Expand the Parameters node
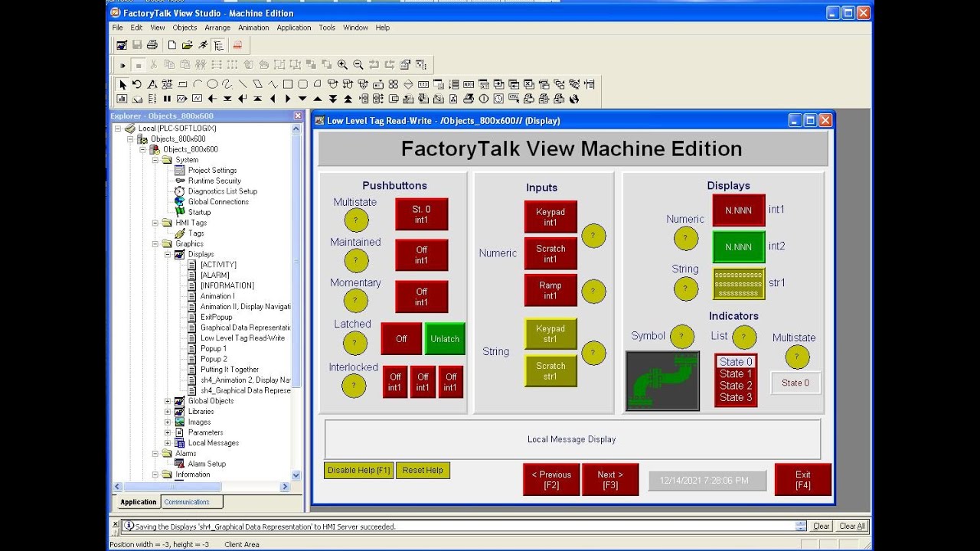Viewport: 980px width, 551px height. pyautogui.click(x=168, y=432)
